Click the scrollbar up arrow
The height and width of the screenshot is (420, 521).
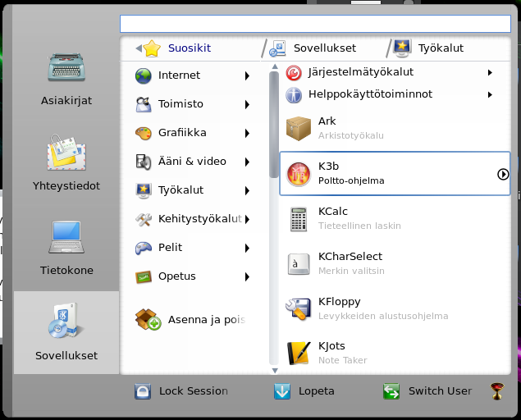pyautogui.click(x=275, y=66)
